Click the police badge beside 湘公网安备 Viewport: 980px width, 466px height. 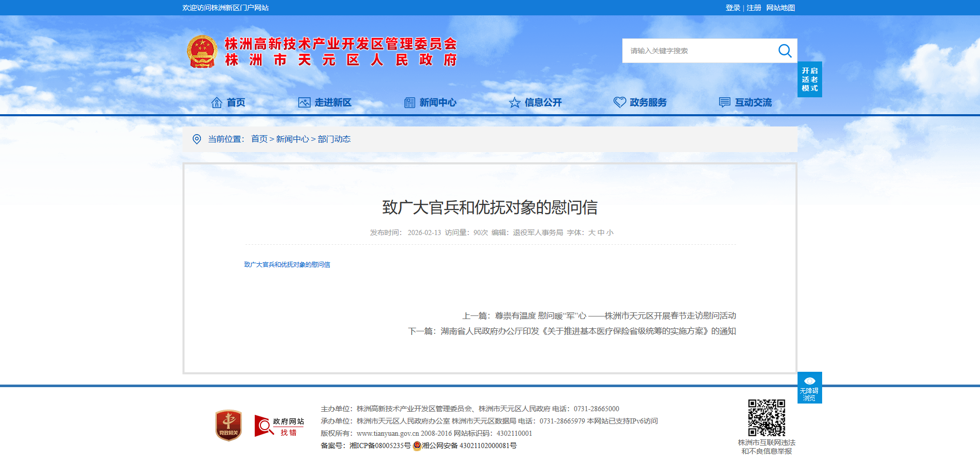417,446
